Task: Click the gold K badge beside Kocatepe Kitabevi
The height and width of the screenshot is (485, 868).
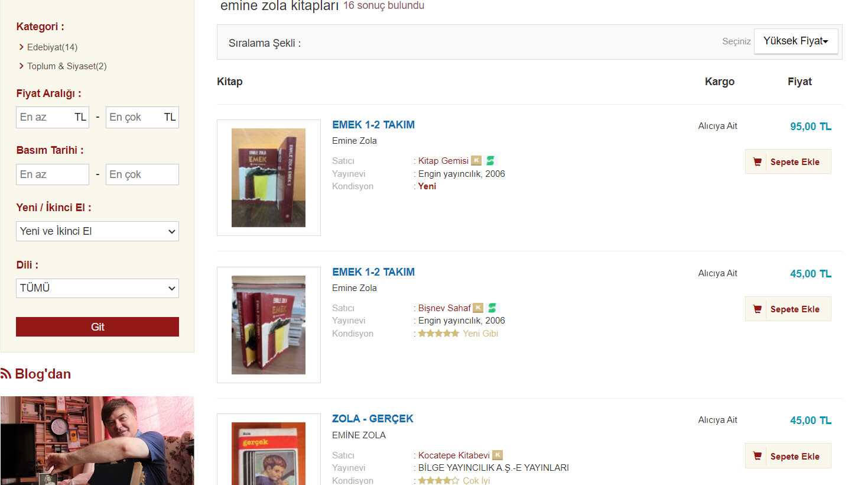Action: point(498,455)
